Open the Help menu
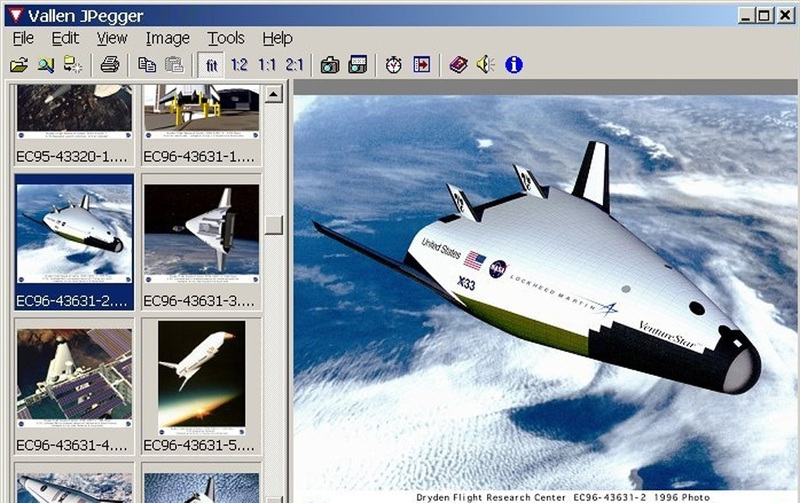This screenshot has width=800, height=503. 278,38
